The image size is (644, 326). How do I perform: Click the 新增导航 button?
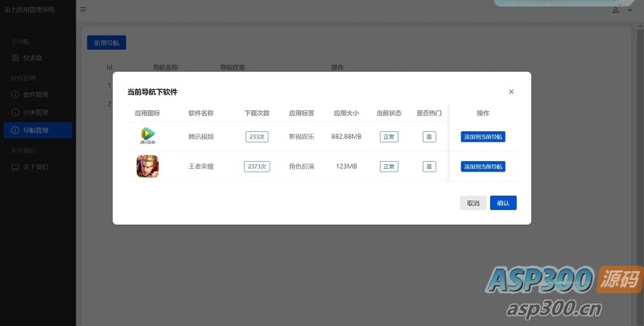(106, 43)
